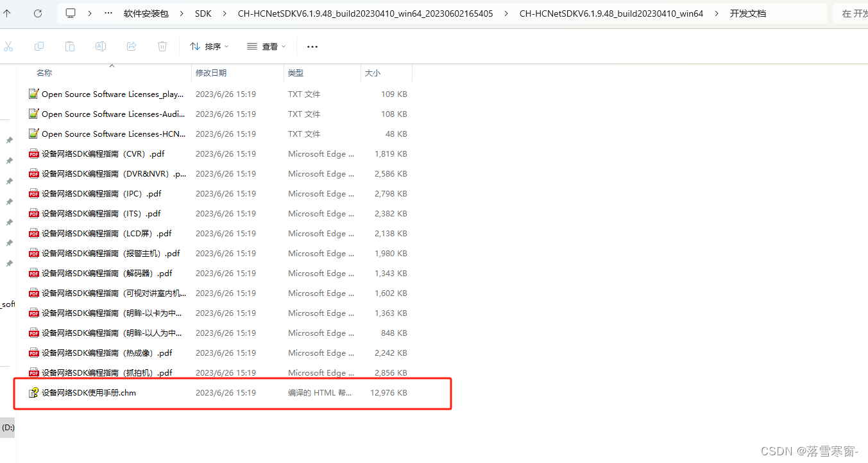Click the 开发文档 breadcrumb segment
868x463 pixels.
[747, 13]
